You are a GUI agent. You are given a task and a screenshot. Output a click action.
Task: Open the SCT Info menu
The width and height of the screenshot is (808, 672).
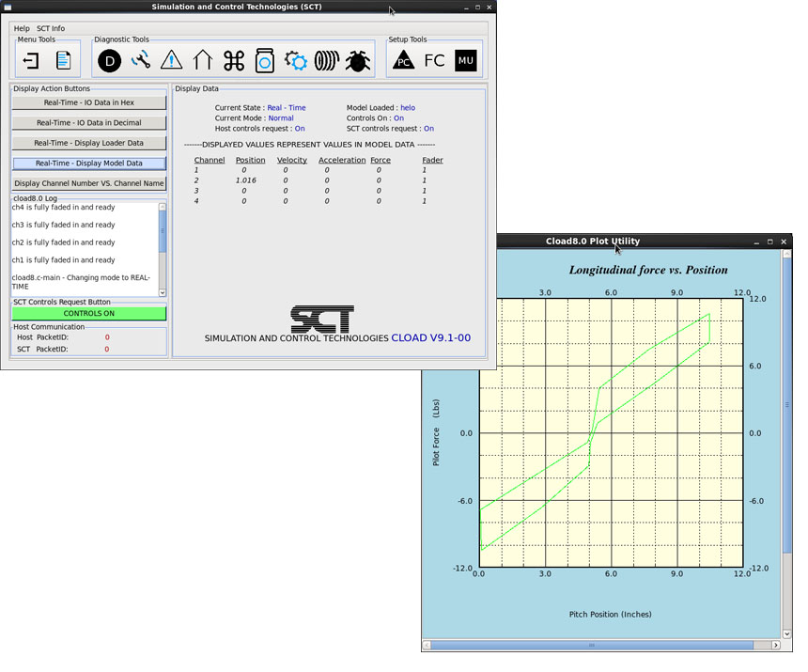[x=51, y=29]
